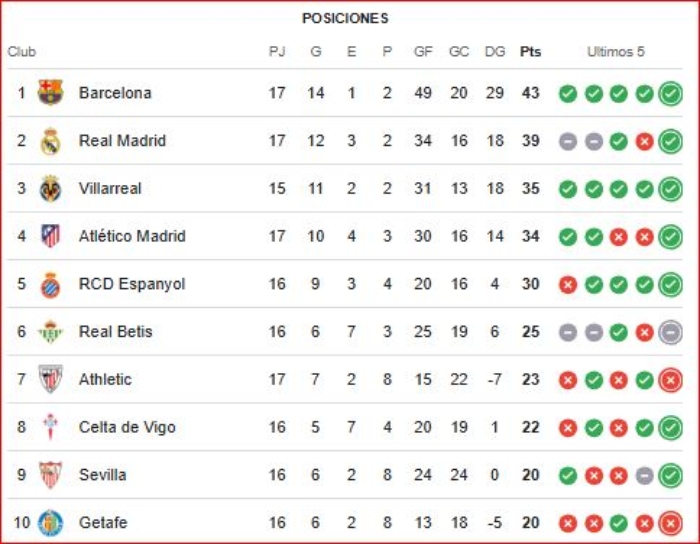
Task: Click Barcelona's circled latest win indicator
Action: click(x=670, y=94)
